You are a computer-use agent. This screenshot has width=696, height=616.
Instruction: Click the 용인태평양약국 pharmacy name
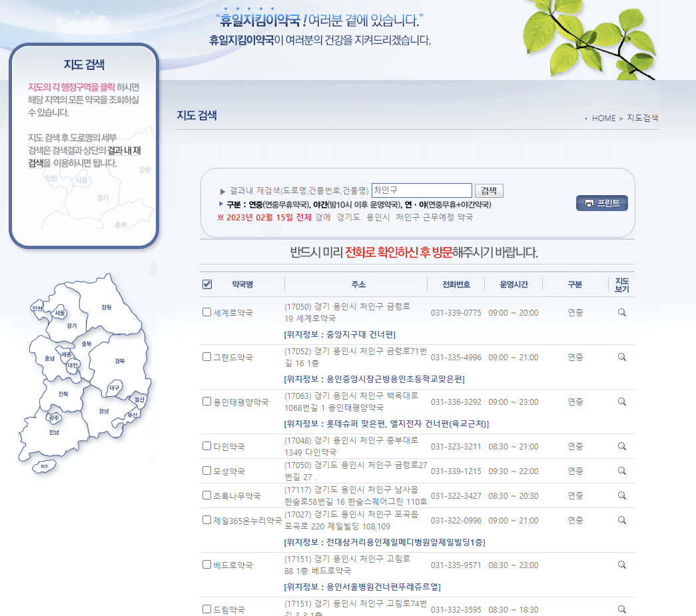pos(241,402)
